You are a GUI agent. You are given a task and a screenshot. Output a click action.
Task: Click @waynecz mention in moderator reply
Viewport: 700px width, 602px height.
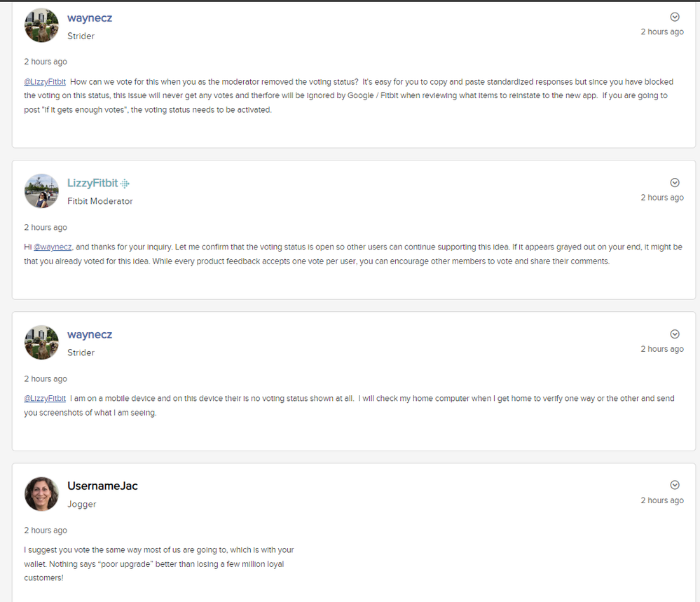point(53,247)
